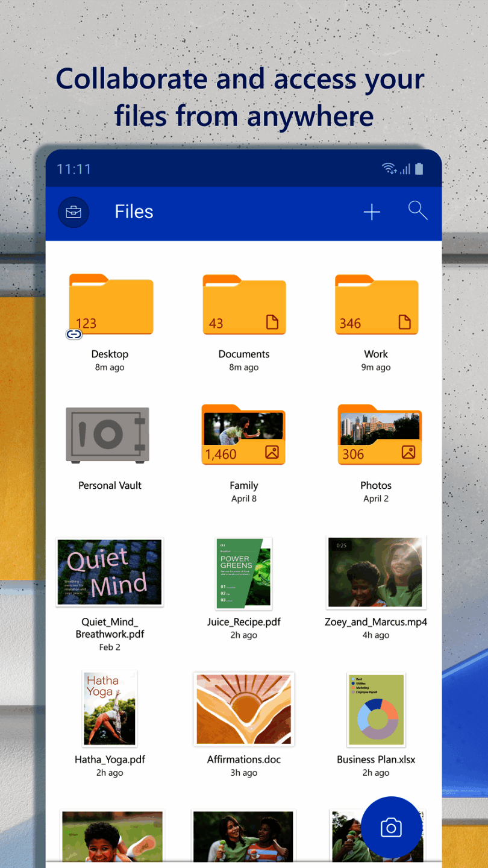Tap the Wi-Fi status indicator
The height and width of the screenshot is (868, 488).
(x=389, y=169)
